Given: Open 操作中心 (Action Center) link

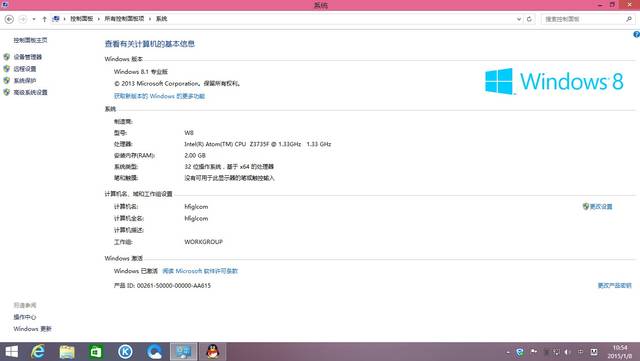Looking at the screenshot, I should point(24,317).
